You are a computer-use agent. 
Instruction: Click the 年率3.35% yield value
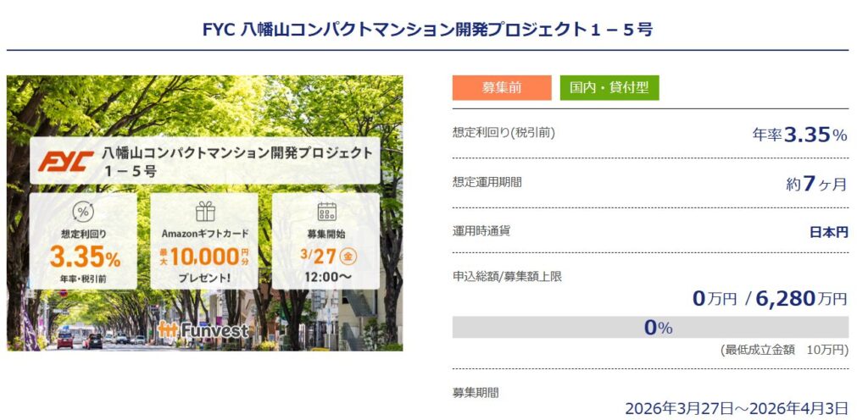(800, 135)
